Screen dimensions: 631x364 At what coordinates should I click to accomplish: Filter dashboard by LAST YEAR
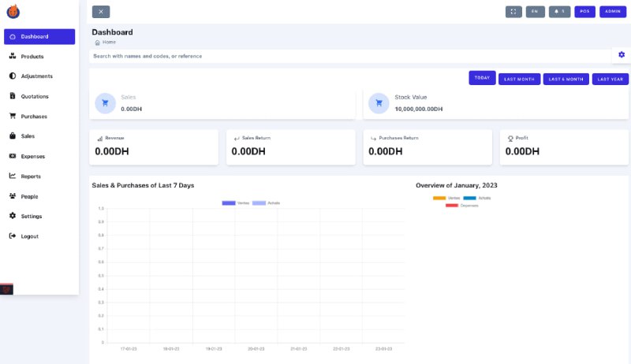tap(610, 79)
